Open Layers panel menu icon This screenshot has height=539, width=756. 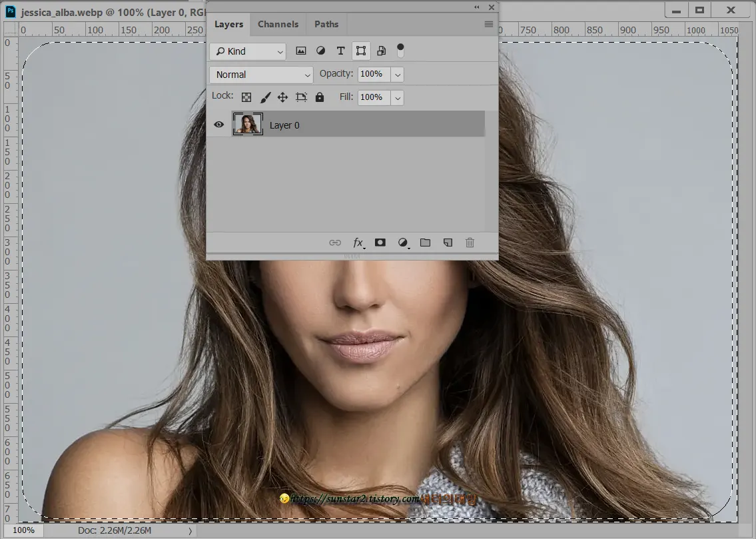pos(488,24)
